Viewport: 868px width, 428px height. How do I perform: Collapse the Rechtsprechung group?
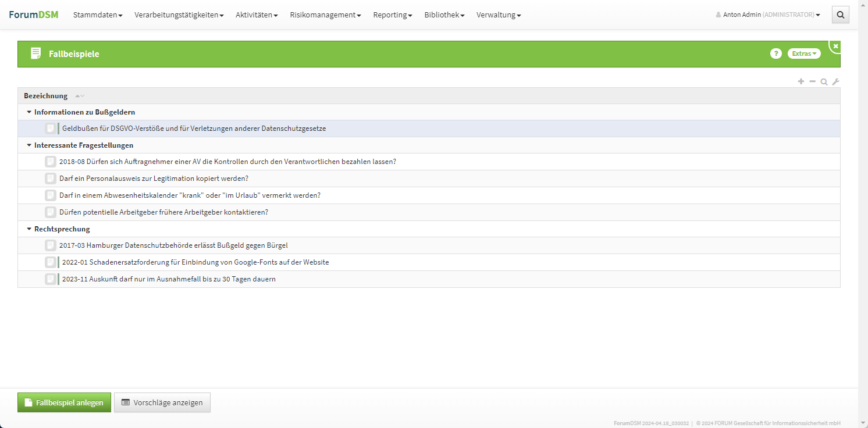coord(29,229)
